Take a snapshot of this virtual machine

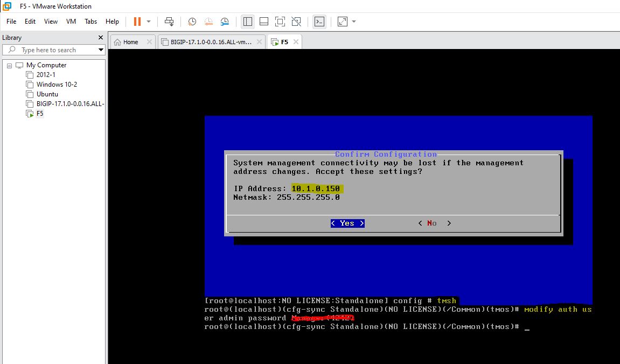192,22
